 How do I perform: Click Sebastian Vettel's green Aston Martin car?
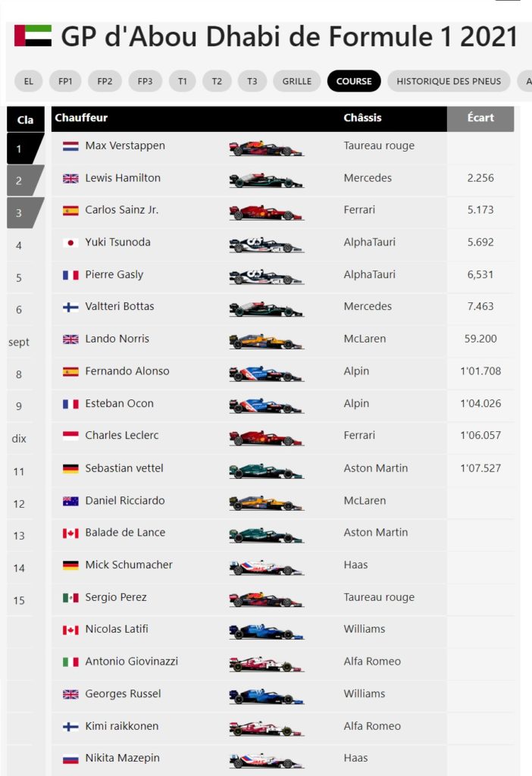266,471
